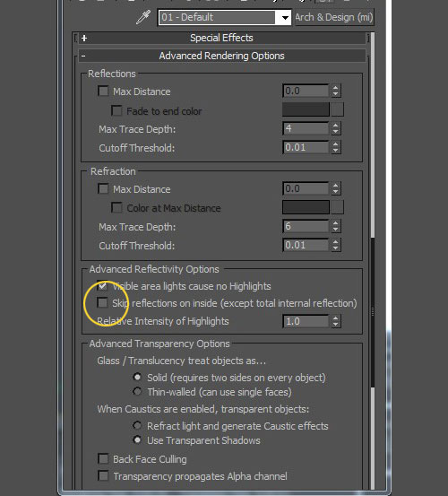
Task: Select Thin-walled (can use single faces) option
Action: coord(137,392)
